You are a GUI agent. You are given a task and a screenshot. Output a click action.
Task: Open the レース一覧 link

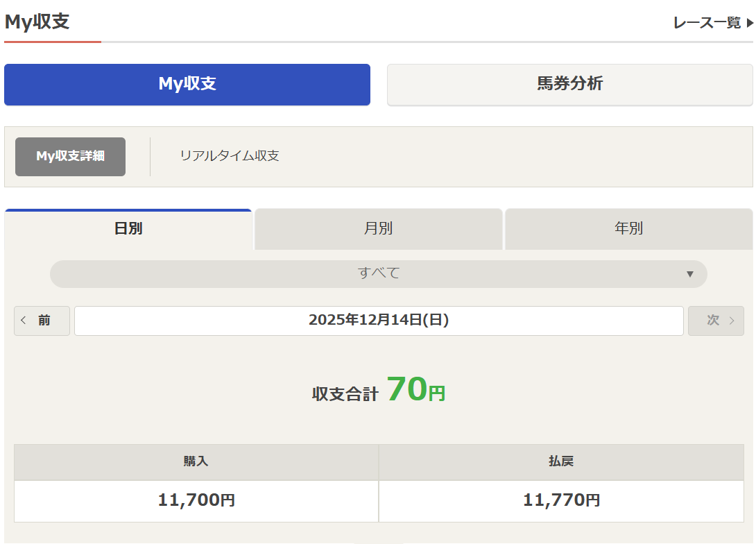tap(707, 23)
